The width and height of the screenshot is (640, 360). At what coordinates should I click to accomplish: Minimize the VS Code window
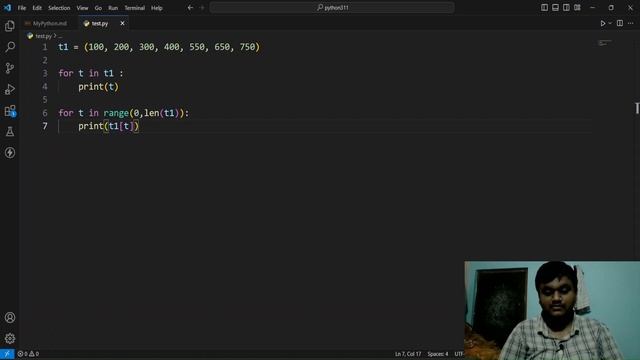(x=592, y=7)
